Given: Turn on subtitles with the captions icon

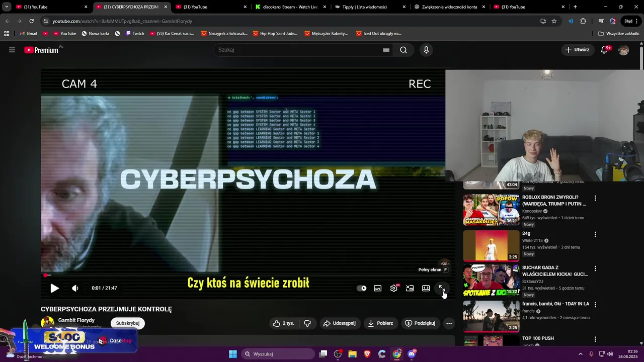Looking at the screenshot, I should 378,288.
